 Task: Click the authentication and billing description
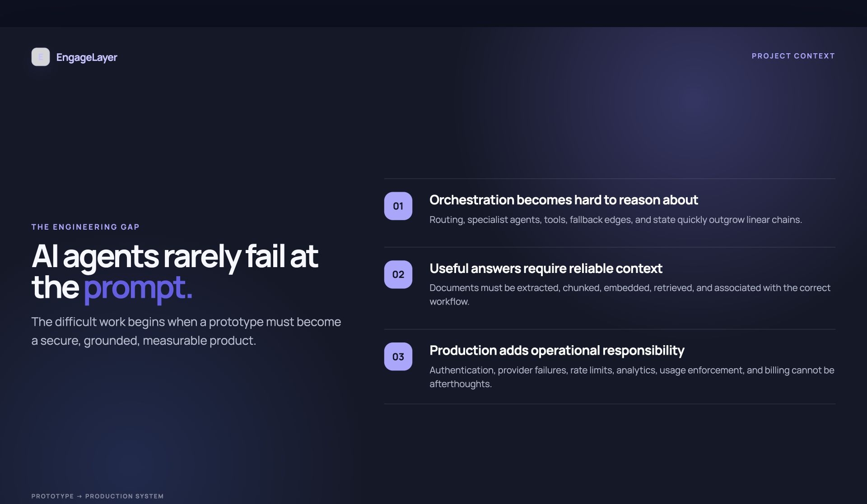pyautogui.click(x=632, y=377)
